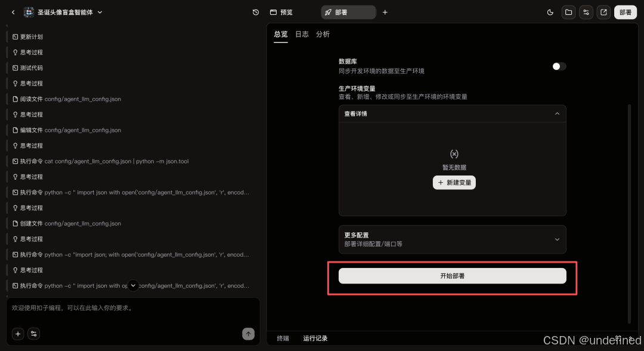Enable the 数据库 sync toggle

[x=559, y=66]
